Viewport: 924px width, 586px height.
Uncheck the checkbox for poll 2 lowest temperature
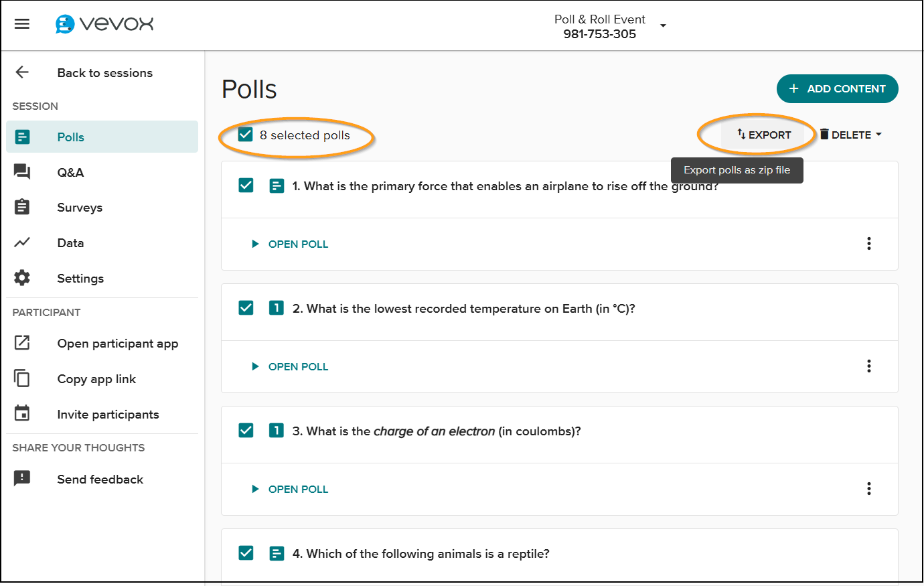click(x=246, y=307)
